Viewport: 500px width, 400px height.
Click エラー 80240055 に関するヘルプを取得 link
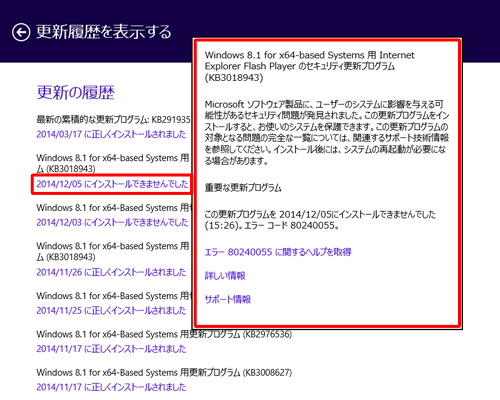click(x=278, y=252)
